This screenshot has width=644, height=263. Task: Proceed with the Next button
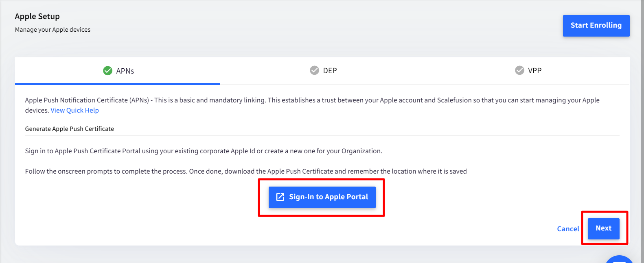click(x=603, y=228)
